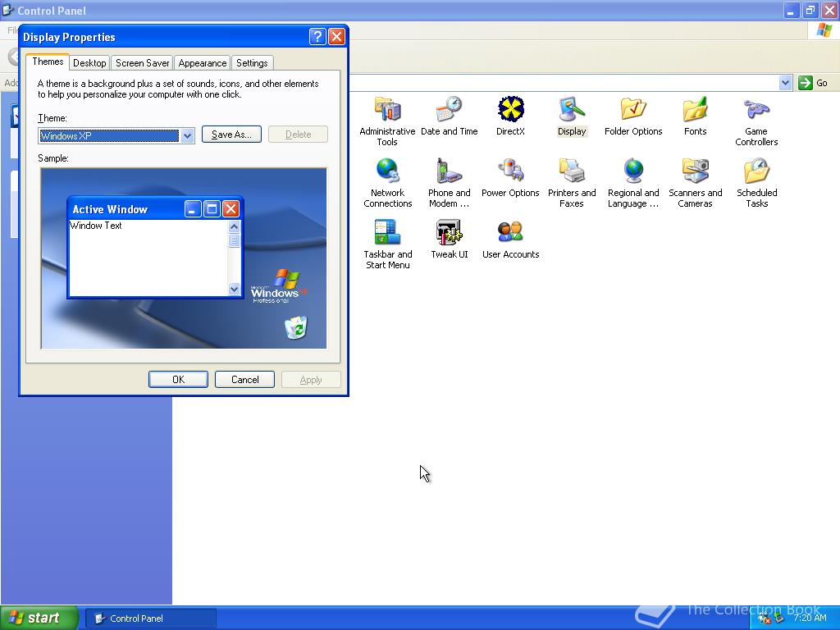Click the taskbar clock showing 7:20 AM
Screen dimensions: 840x630
click(x=810, y=619)
